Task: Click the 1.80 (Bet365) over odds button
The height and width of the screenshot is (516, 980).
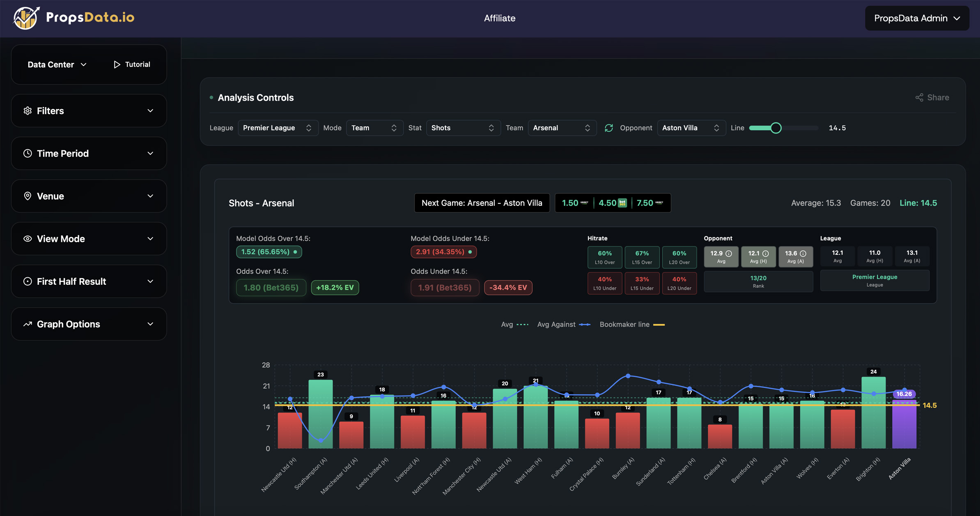Action: pos(271,288)
